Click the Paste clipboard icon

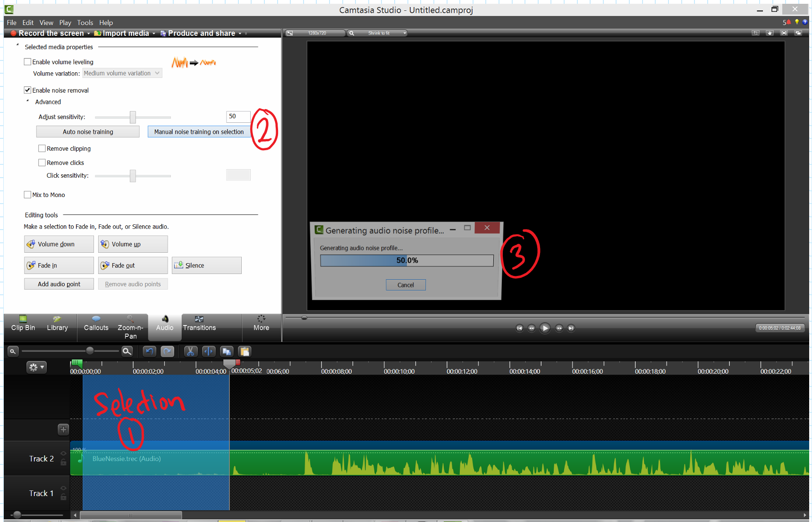point(245,351)
